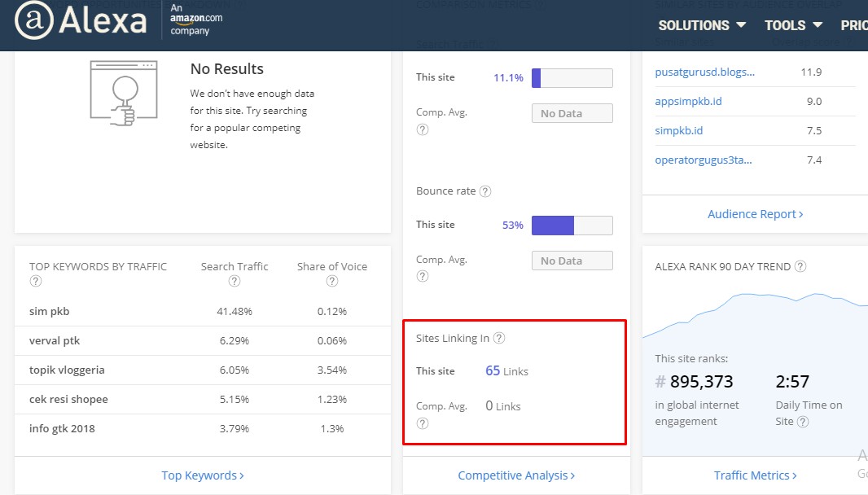Screen dimensions: 868x495
Task: Click the 'Search Traffic' column header
Action: coord(235,266)
